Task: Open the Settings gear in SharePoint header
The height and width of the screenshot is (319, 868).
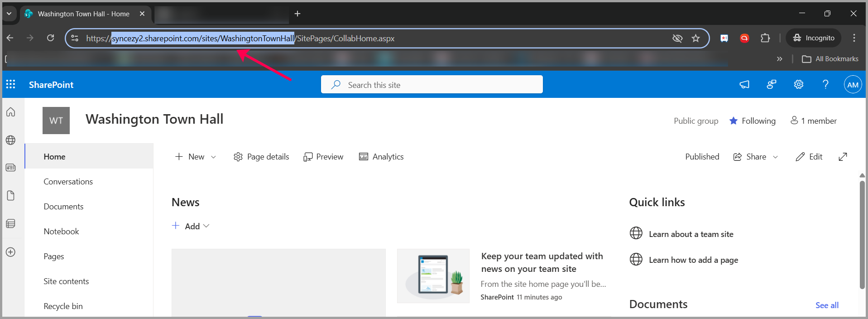Action: point(799,84)
